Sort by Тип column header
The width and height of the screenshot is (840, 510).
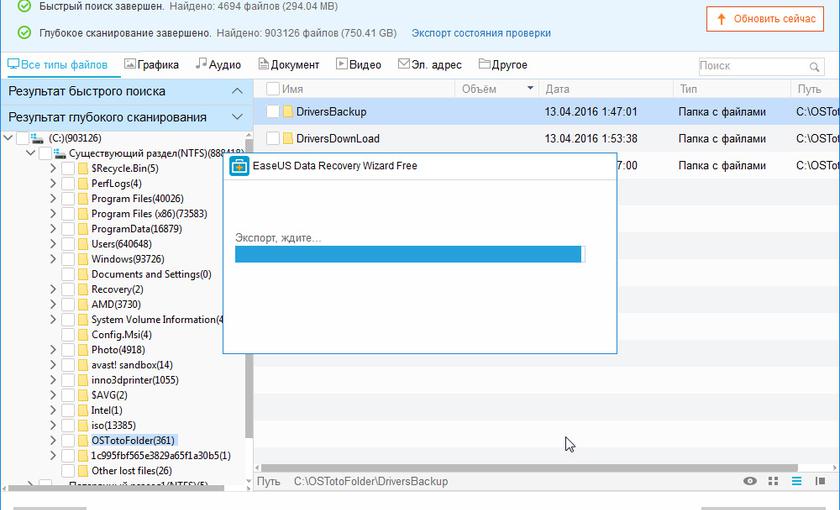pyautogui.click(x=732, y=89)
